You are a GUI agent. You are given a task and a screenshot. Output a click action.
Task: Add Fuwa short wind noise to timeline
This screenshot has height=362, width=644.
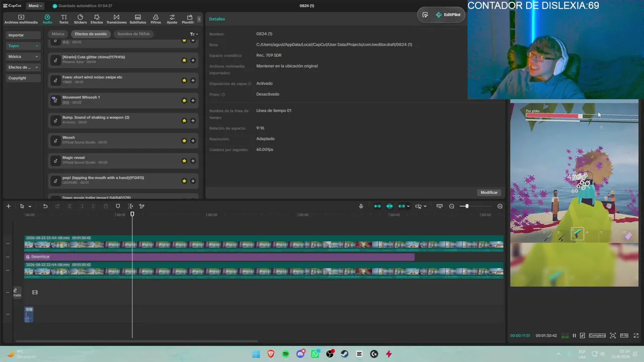[x=193, y=80]
